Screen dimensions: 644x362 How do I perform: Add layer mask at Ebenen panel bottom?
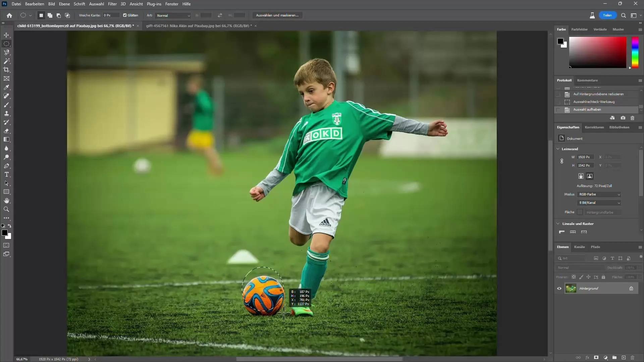tap(596, 358)
